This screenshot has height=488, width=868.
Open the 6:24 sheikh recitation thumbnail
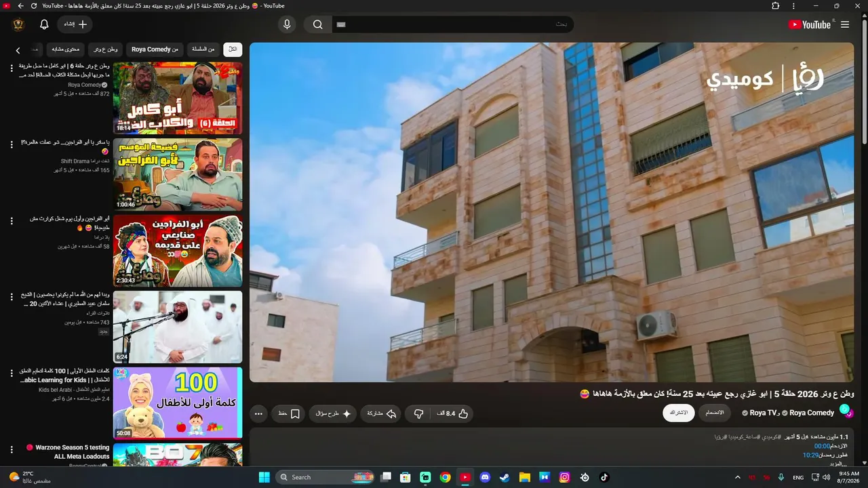[178, 327]
